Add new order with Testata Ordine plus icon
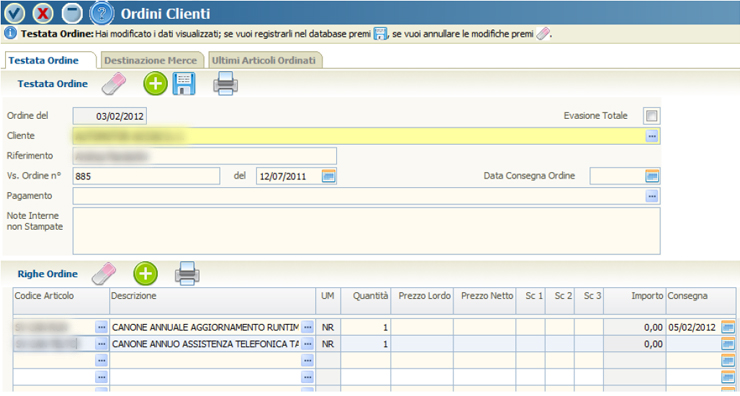The width and height of the screenshot is (740, 396). tap(155, 84)
